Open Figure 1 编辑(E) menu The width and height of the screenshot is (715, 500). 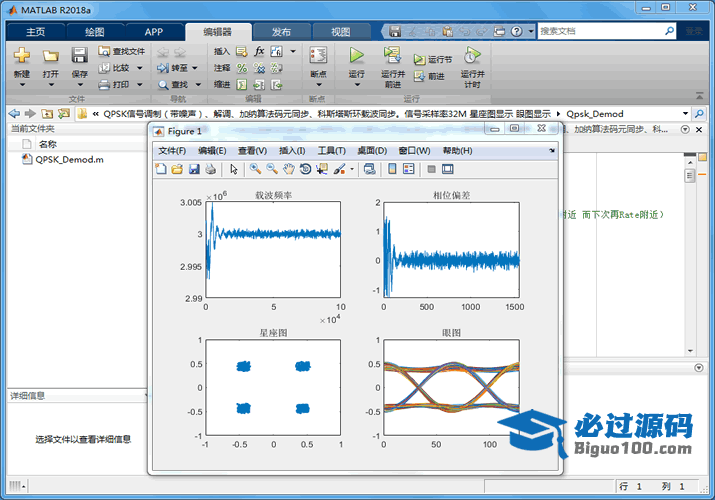(x=212, y=150)
